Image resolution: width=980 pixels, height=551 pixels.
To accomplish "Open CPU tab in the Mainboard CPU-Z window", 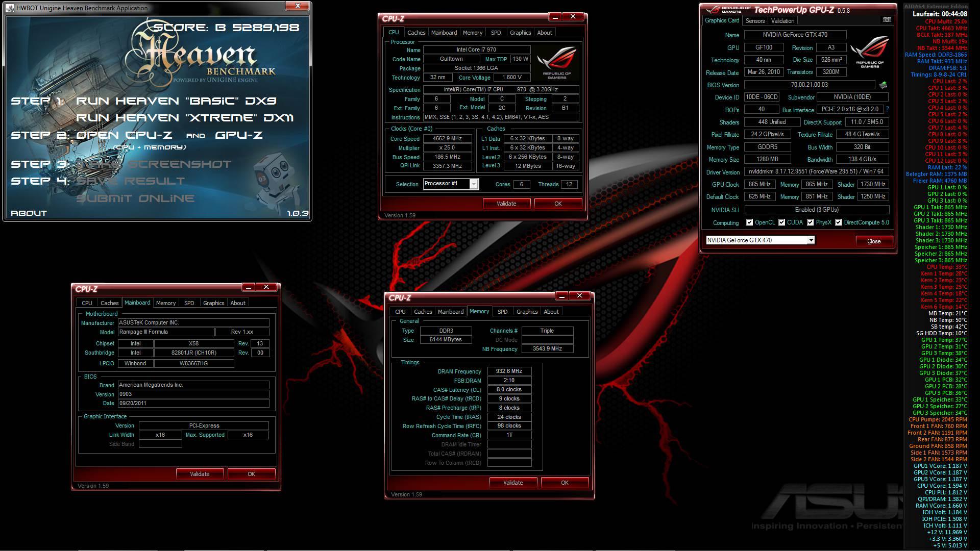I will 87,303.
